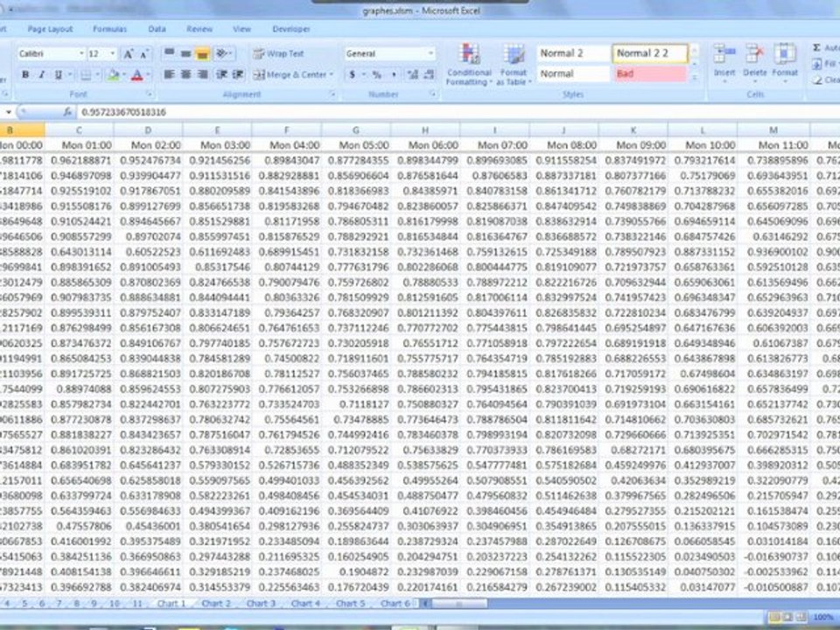Image resolution: width=840 pixels, height=630 pixels.
Task: Open Conditional Formatting menu
Action: (x=469, y=66)
